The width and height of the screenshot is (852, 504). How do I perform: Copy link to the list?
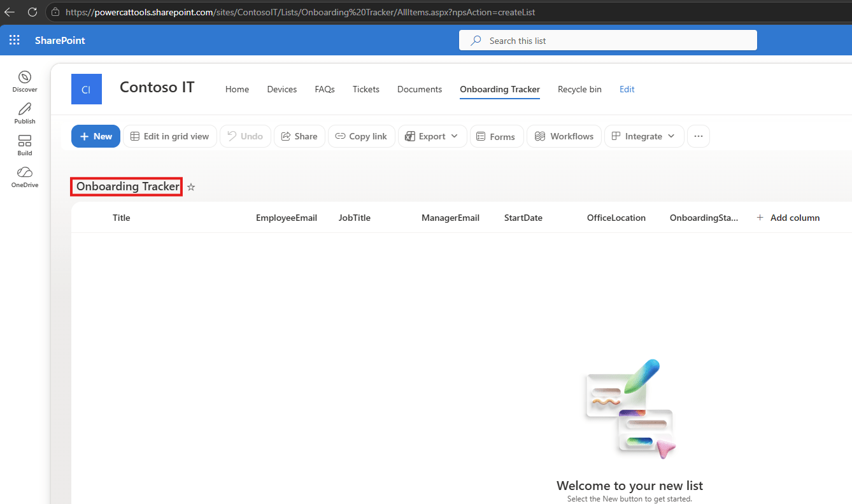[362, 136]
